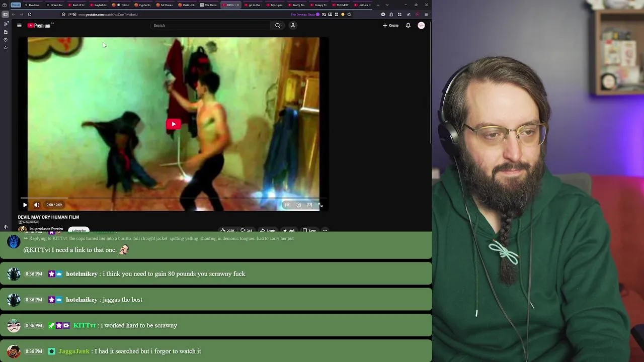Open more actions ellipsis below video
This screenshot has width=644, height=362.
click(325, 230)
